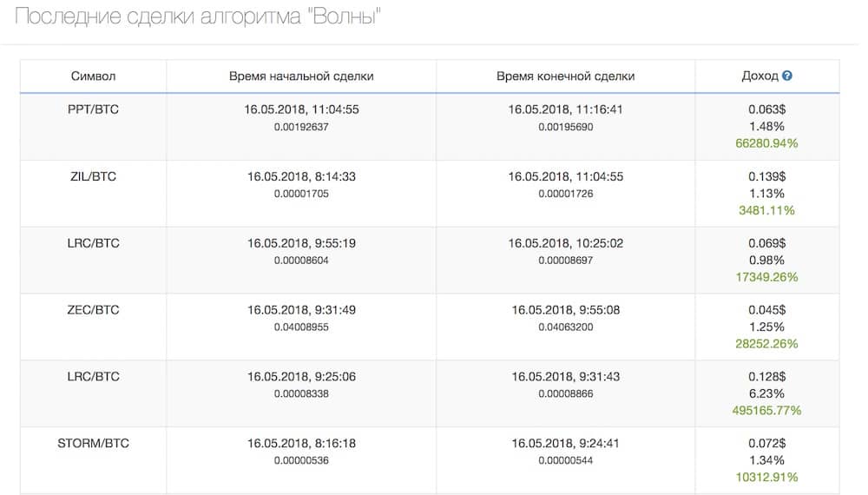The width and height of the screenshot is (868, 495).
Task: Click the help icon beside Доход
Action: click(787, 76)
